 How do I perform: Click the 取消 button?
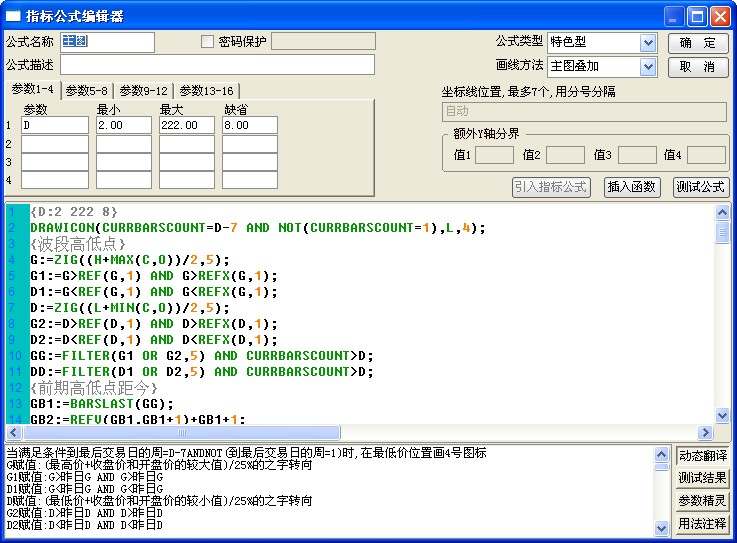(698, 67)
